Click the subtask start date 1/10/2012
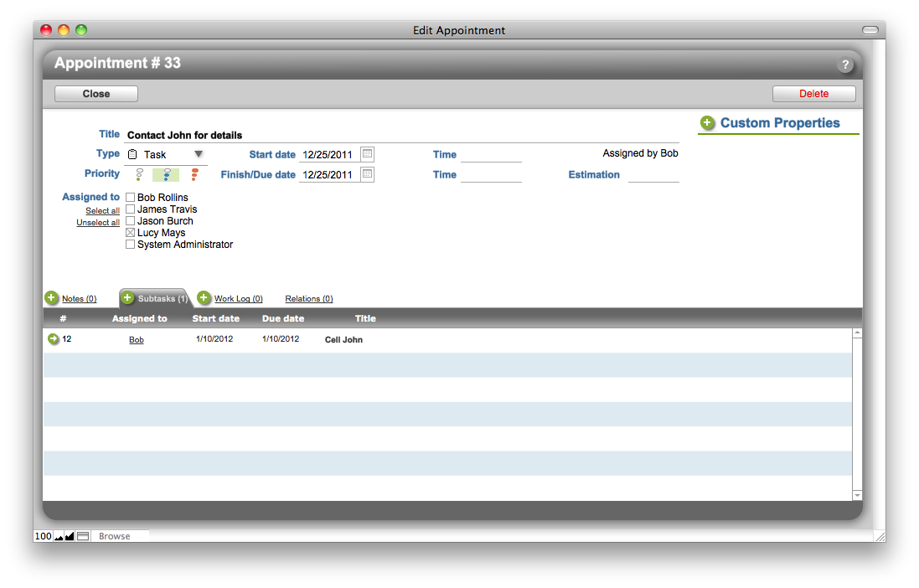 click(214, 339)
